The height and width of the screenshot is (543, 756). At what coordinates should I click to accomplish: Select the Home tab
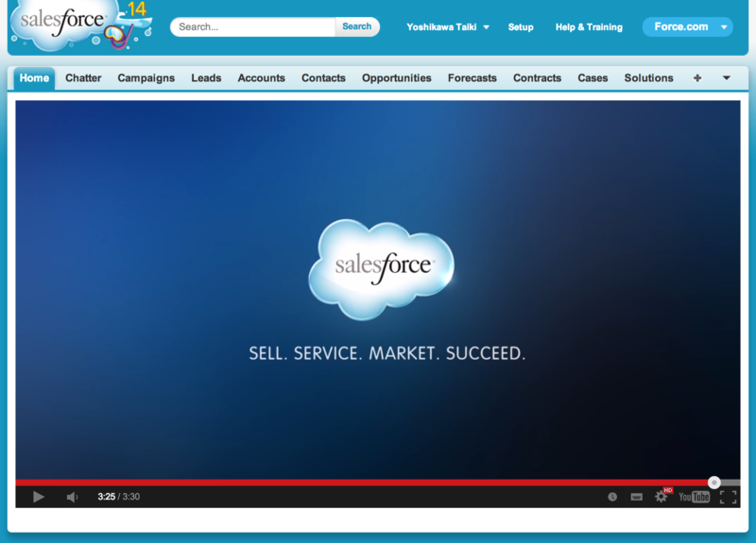pyautogui.click(x=34, y=78)
